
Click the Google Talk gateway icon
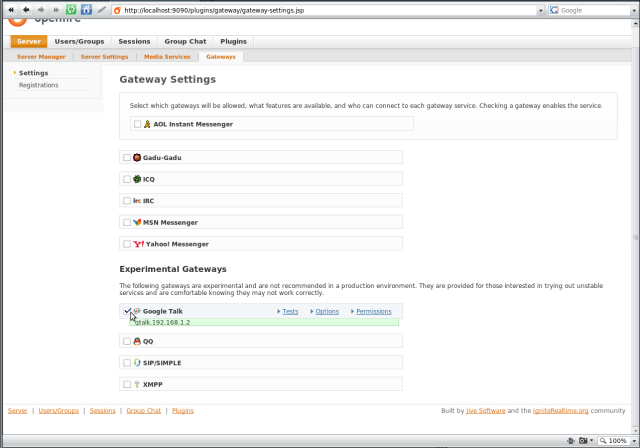pyautogui.click(x=137, y=311)
